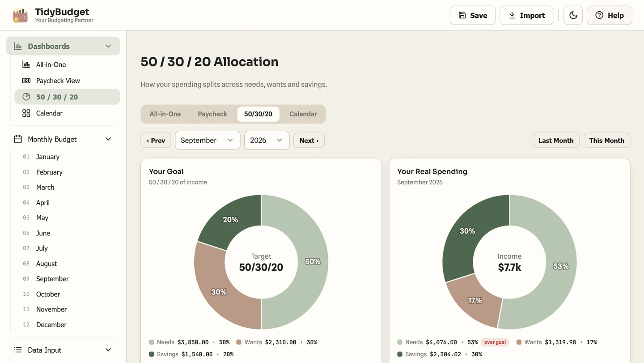The height and width of the screenshot is (363, 644).
Task: Click the 50 / 30 / 20 pie icon
Action: point(26,97)
